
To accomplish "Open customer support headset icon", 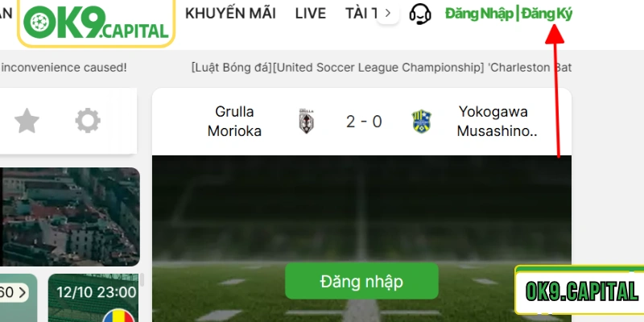I will (420, 14).
